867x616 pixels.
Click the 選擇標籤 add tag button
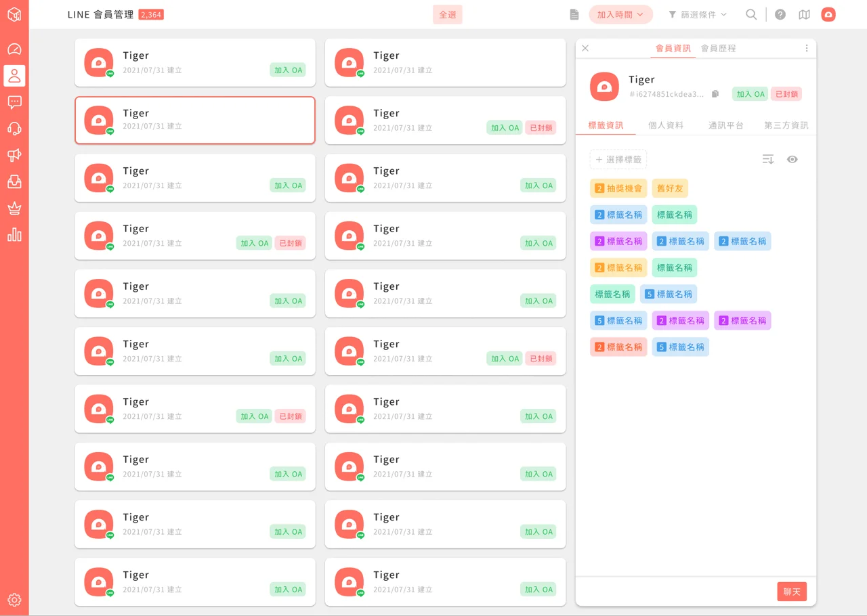pos(618,160)
